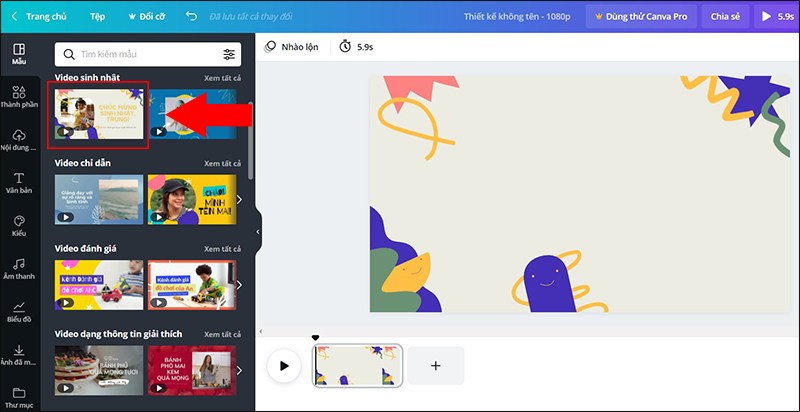
Task: Select the Bánh phủ quả mọng tươi template
Action: coord(99,370)
